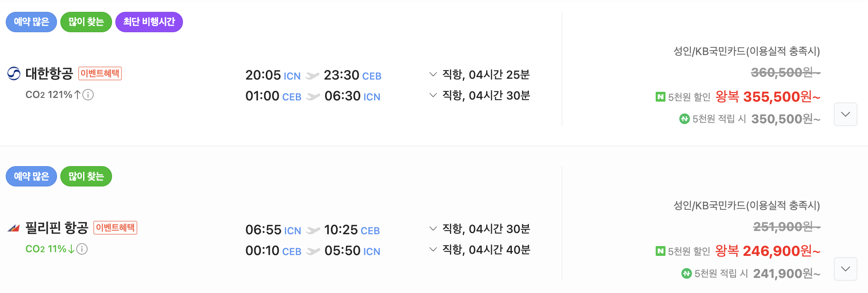Click the Korean Air logo icon
Image resolution: width=868 pixels, height=293 pixels.
click(14, 73)
